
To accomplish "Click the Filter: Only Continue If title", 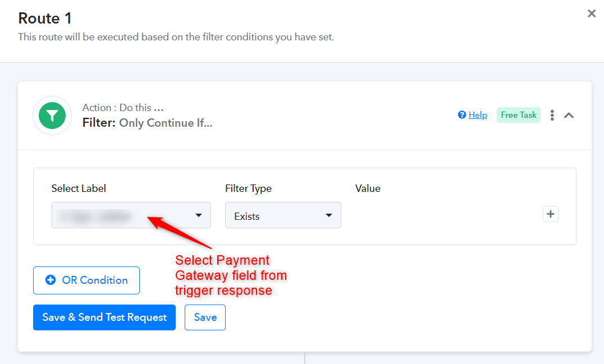I will pyautogui.click(x=147, y=123).
